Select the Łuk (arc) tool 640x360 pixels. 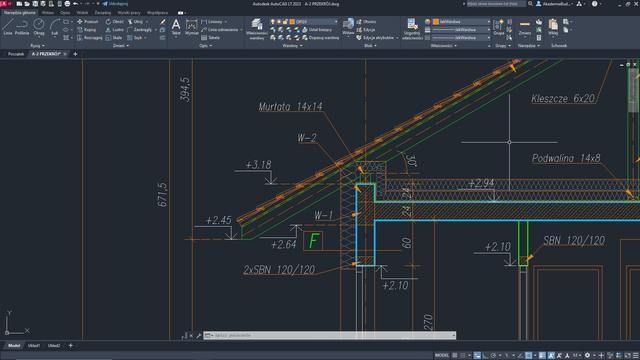tap(55, 27)
